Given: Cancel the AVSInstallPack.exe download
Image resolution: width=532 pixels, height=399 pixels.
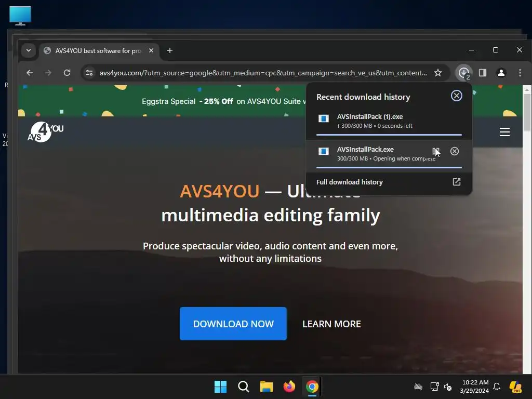Looking at the screenshot, I should coord(454,151).
